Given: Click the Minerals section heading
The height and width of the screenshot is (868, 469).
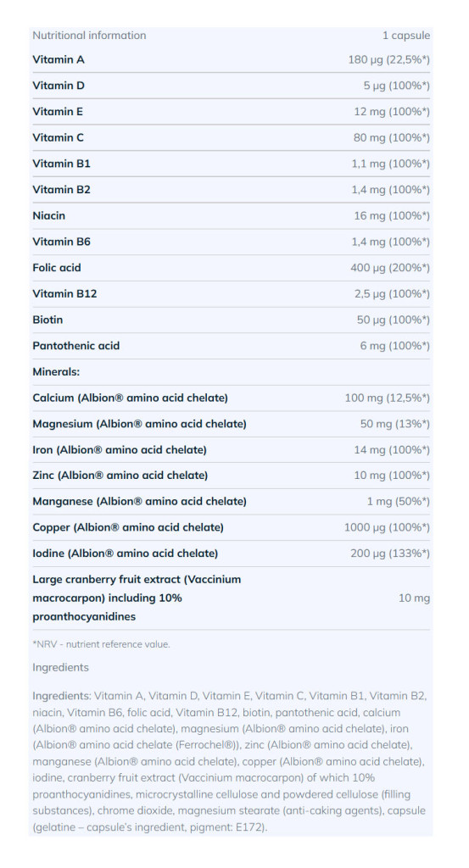Looking at the screenshot, I should 56,372.
